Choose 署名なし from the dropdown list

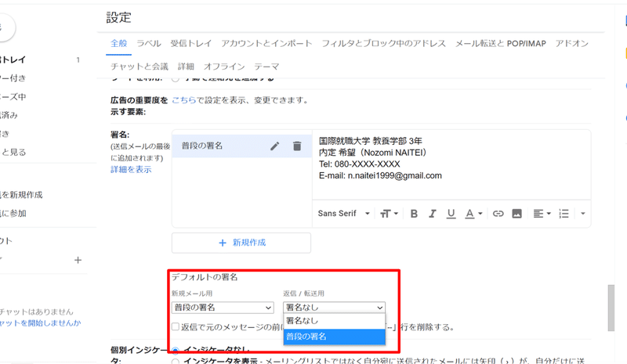click(x=334, y=321)
